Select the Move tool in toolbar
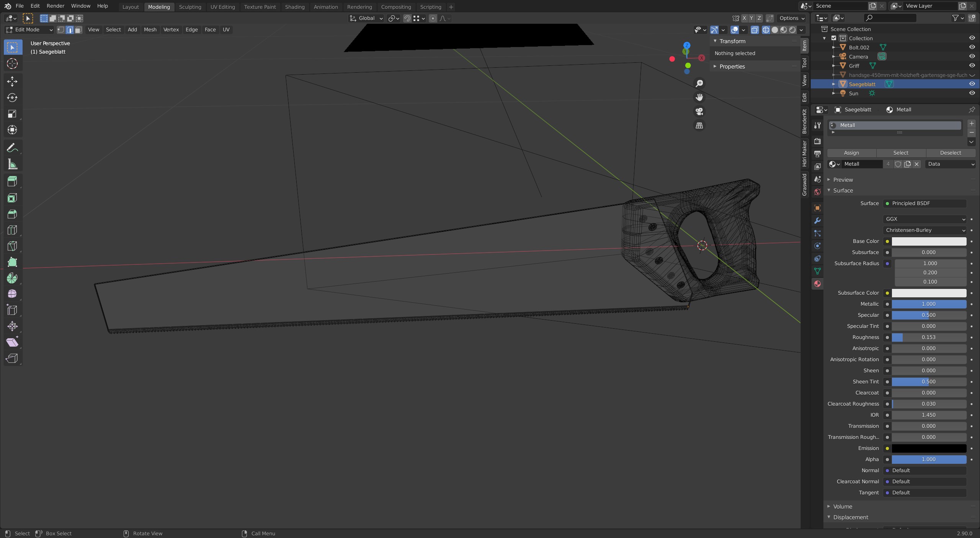Screen dimensions: 980x538 [x=12, y=81]
